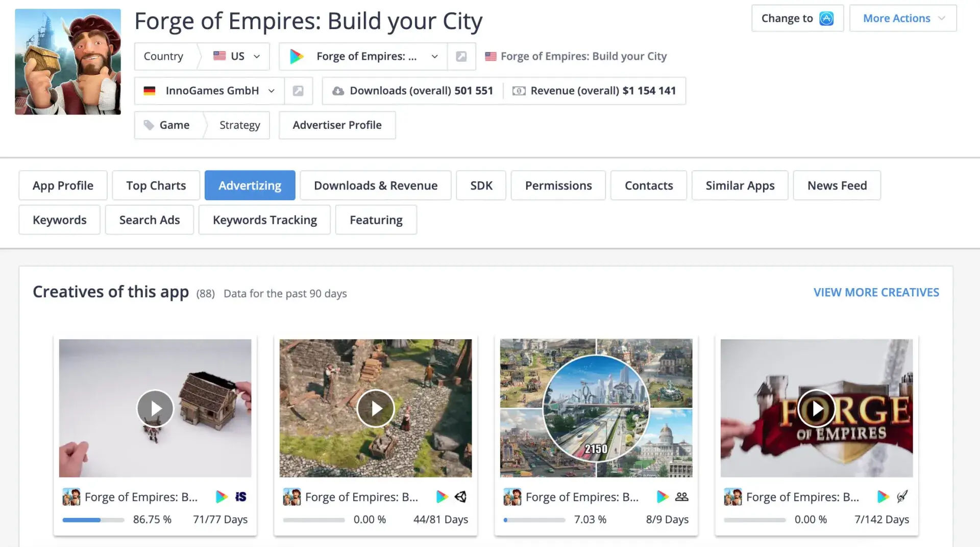Click audience network icon on third creative
This screenshot has width=980, height=547.
pyautogui.click(x=681, y=496)
